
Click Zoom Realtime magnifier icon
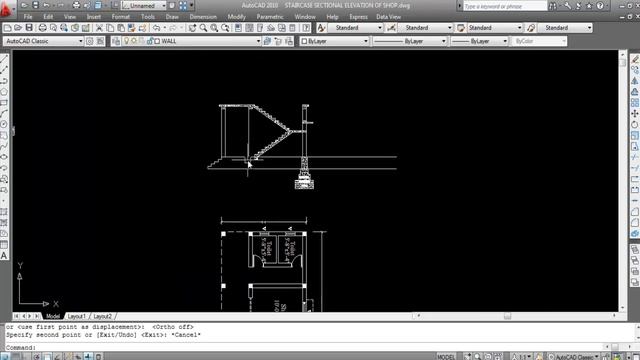tap(203, 28)
